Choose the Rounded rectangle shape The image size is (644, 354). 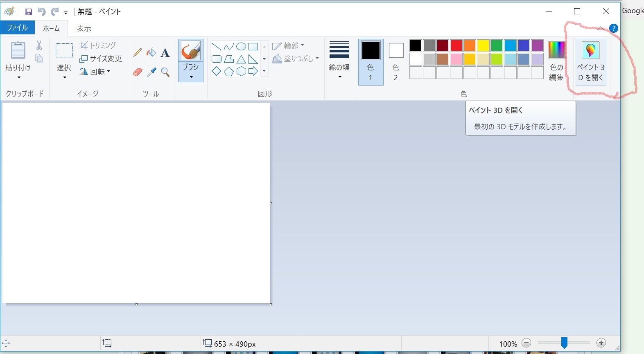pos(217,59)
